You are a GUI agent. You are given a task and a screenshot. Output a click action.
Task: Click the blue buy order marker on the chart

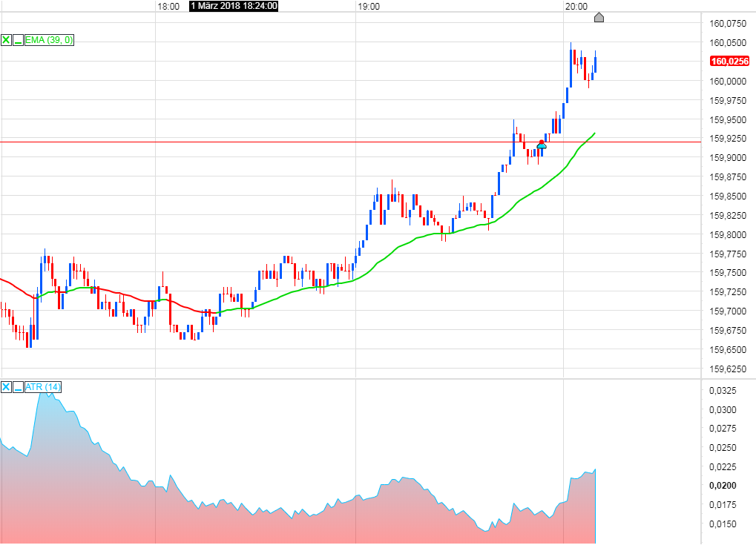pos(542,147)
